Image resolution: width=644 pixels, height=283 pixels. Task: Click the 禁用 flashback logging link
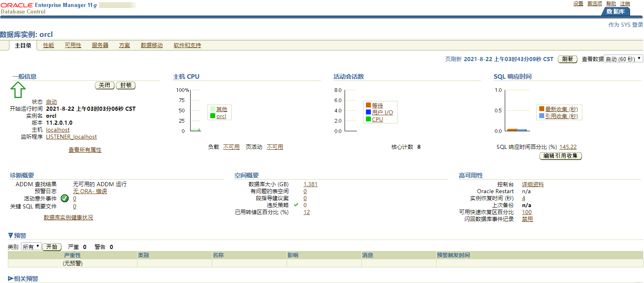527,219
